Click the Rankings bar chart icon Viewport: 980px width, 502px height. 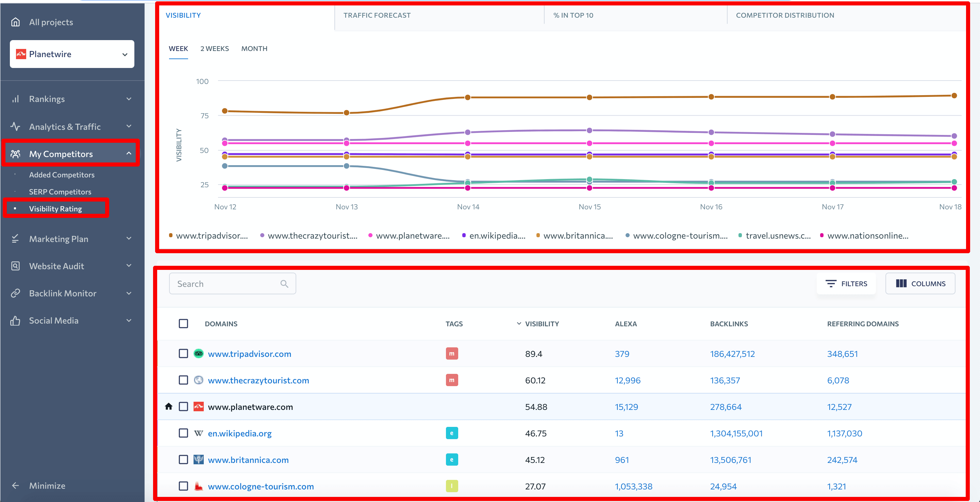15,99
